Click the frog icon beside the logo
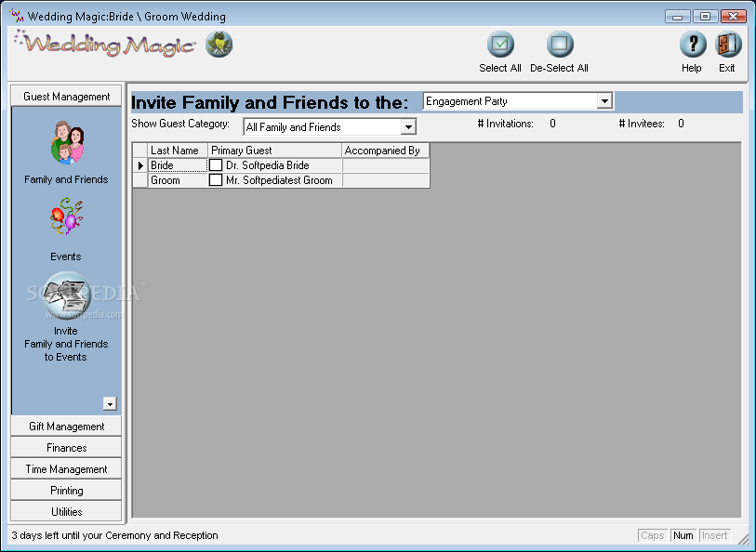756x552 pixels. tap(219, 45)
